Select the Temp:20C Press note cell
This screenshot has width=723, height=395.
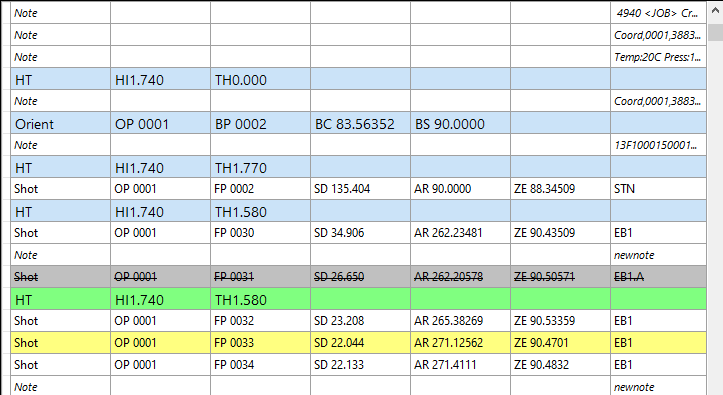point(658,57)
